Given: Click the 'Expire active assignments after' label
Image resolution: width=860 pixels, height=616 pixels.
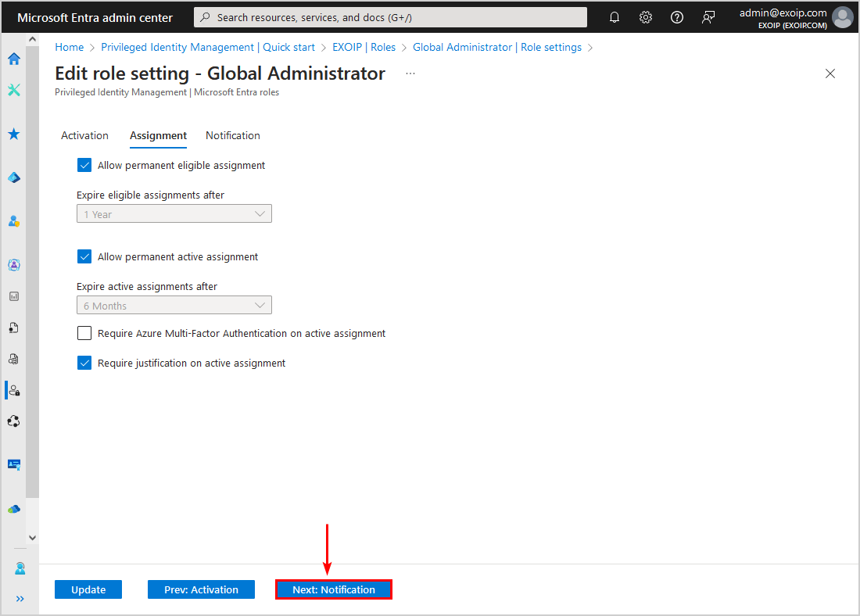Looking at the screenshot, I should pyautogui.click(x=147, y=286).
